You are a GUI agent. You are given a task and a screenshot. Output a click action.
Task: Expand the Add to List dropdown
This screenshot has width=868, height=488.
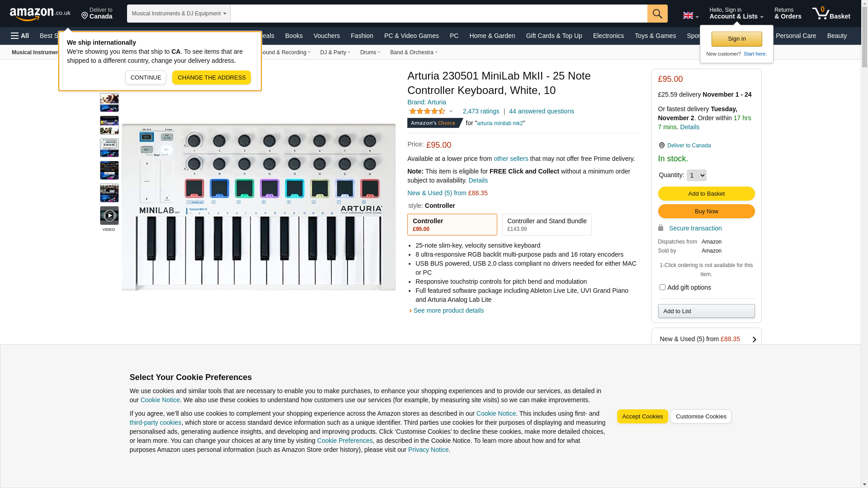pos(706,311)
